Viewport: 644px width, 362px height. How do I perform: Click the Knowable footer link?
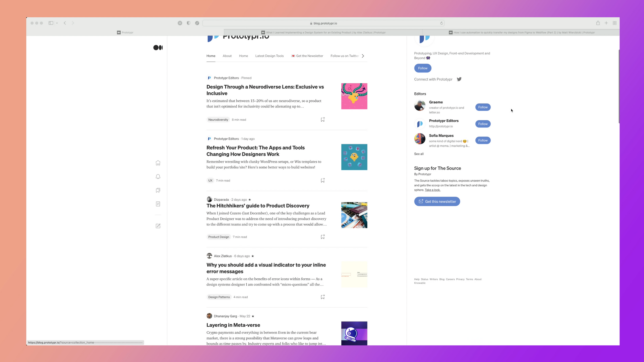pos(420,283)
